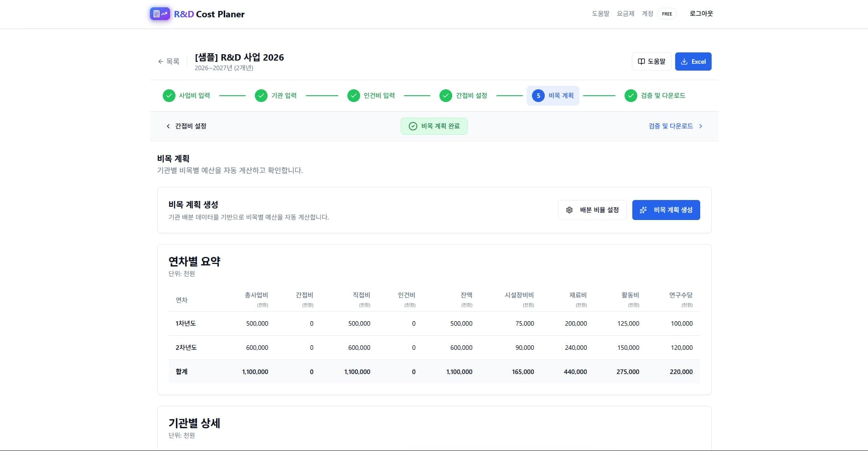Open the 인건비 입력 step
The image size is (868, 451).
371,96
